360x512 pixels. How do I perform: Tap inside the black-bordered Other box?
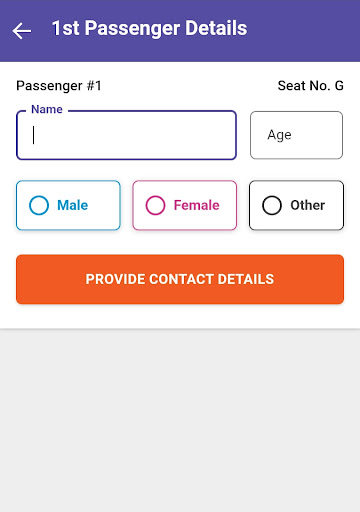click(x=296, y=205)
